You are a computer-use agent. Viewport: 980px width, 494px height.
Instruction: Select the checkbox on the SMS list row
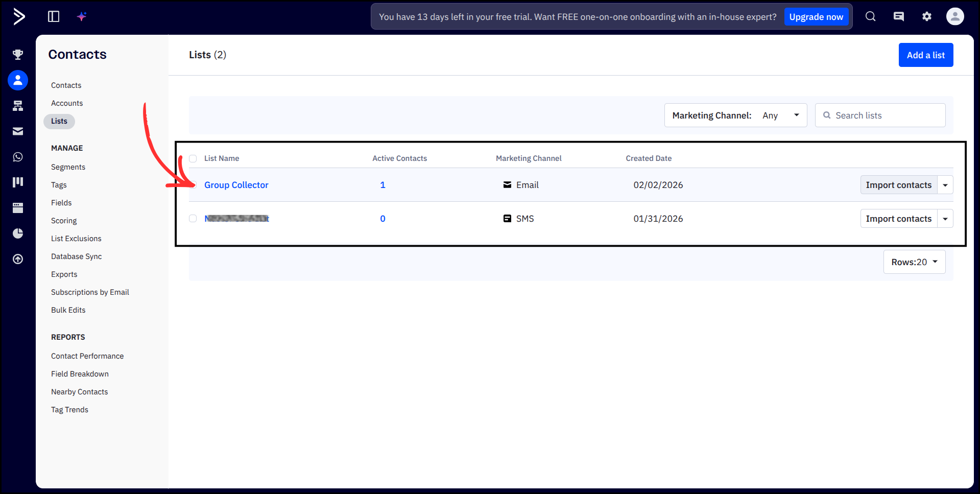tap(193, 218)
